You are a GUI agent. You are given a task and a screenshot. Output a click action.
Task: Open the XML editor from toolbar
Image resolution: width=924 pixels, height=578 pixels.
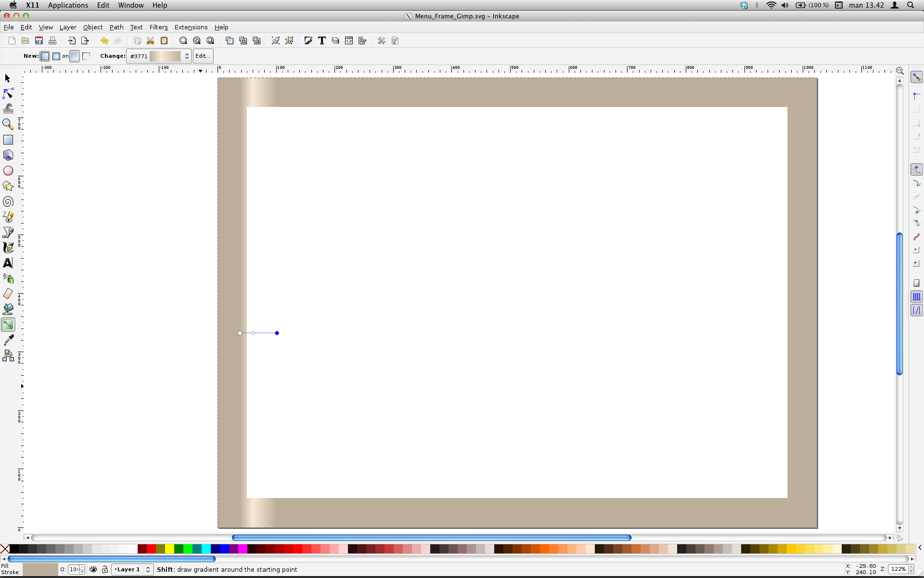[349, 41]
